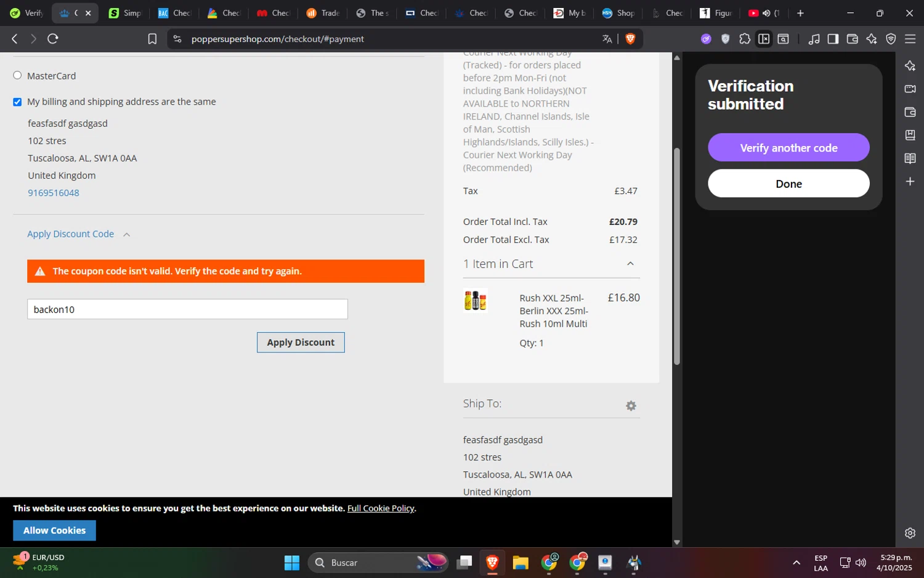This screenshot has height=578, width=924.
Task: Open the media music note icon
Action: pyautogui.click(x=814, y=39)
